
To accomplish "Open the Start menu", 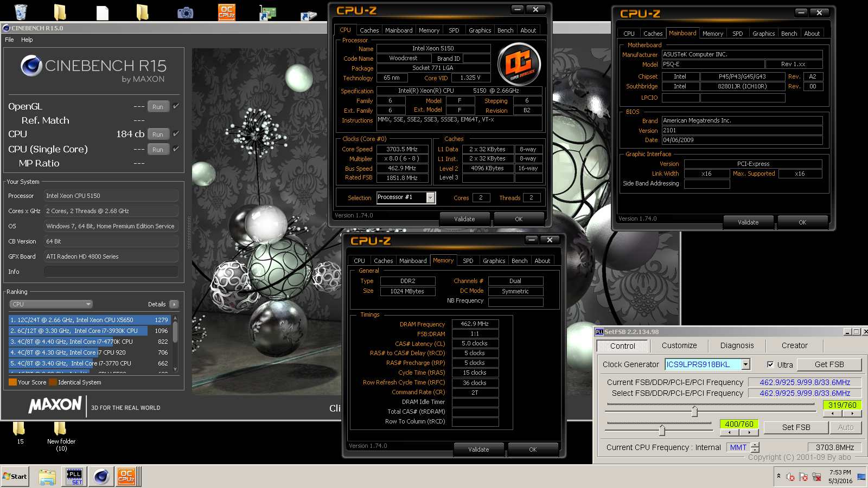I will (15, 476).
